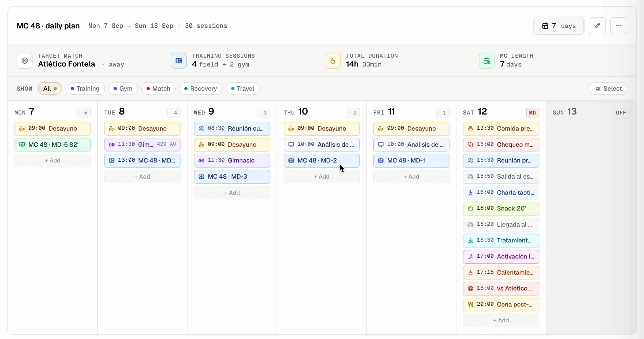The height and width of the screenshot is (339, 644).
Task: Add a session on Saturday 12
Action: (x=501, y=320)
